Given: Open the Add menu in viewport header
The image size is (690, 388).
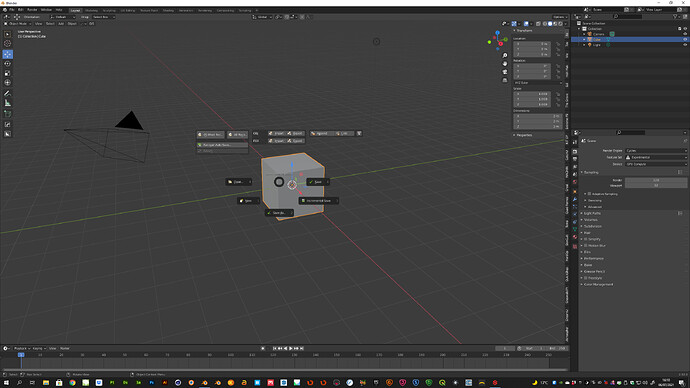Looking at the screenshot, I should coord(61,24).
